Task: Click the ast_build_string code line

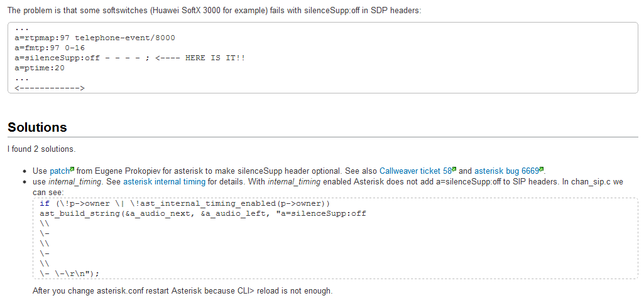Action: point(203,213)
